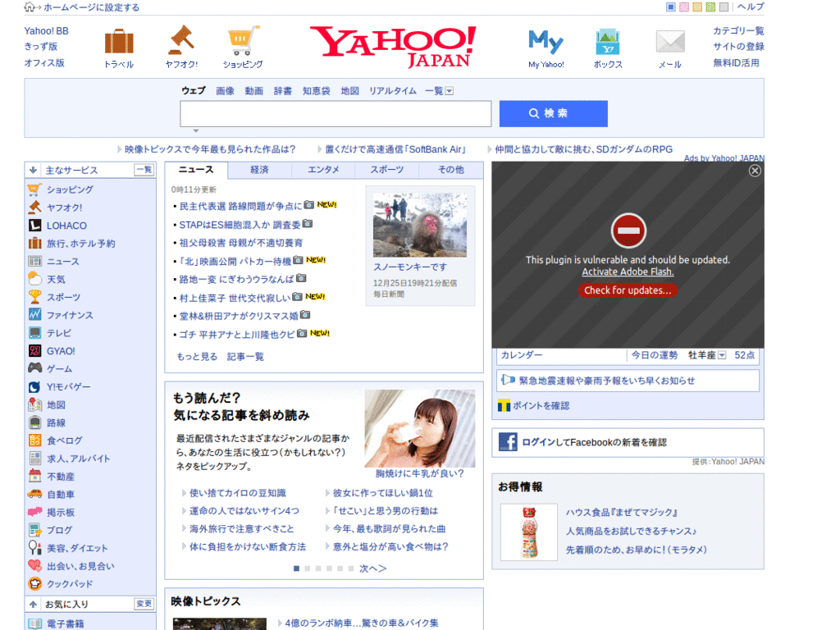
Task: Click the 食べログ sidebar icon
Action: 34,441
